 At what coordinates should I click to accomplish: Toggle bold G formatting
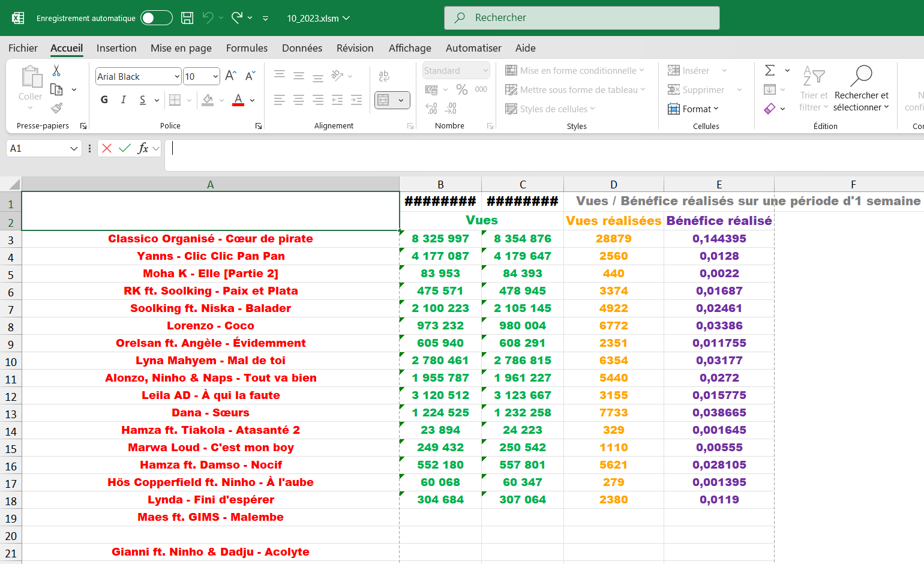point(104,100)
